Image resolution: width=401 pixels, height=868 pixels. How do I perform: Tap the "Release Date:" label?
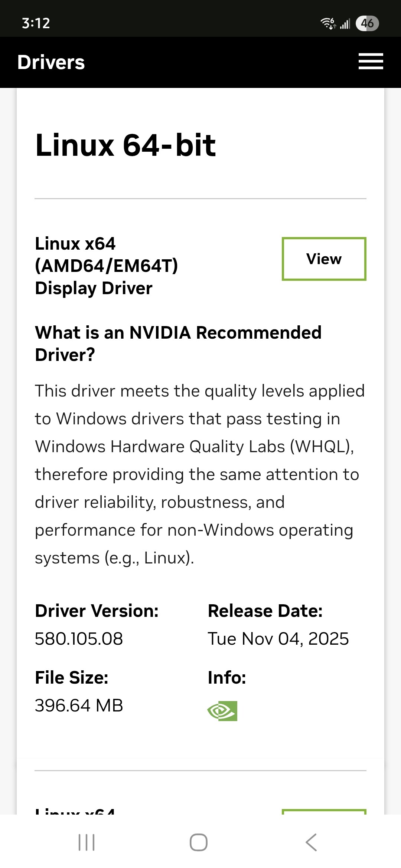265,611
